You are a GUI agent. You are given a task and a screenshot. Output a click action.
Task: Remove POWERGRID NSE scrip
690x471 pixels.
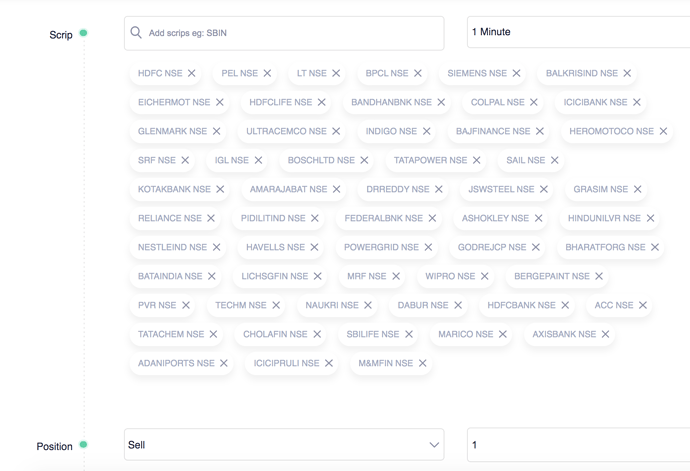click(x=428, y=247)
